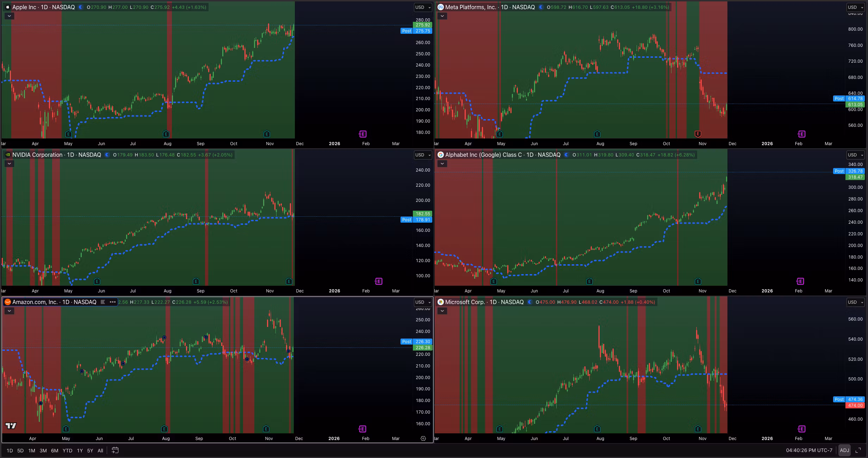Screen dimensions: 868x458
Task: Click the red Meta earnings marker
Action: tap(698, 134)
